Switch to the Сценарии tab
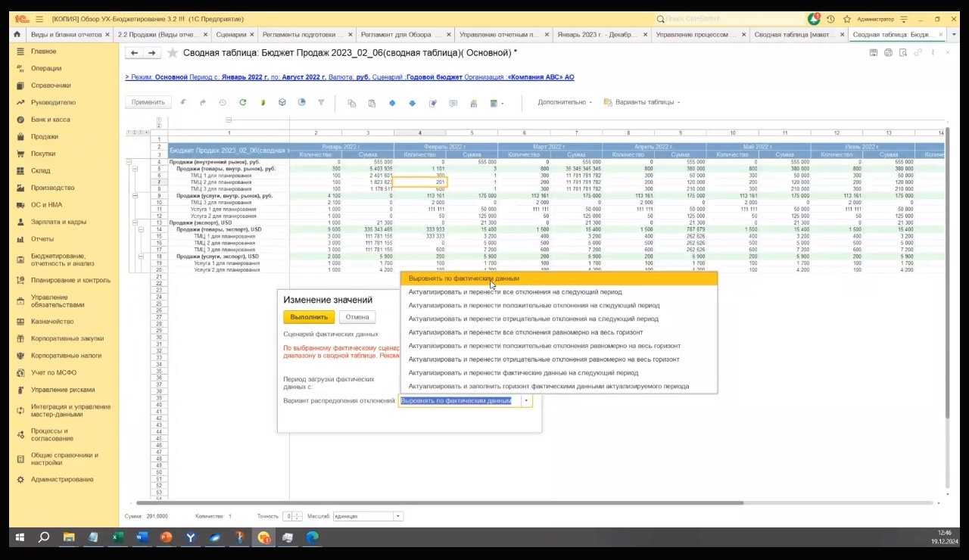 pyautogui.click(x=230, y=35)
